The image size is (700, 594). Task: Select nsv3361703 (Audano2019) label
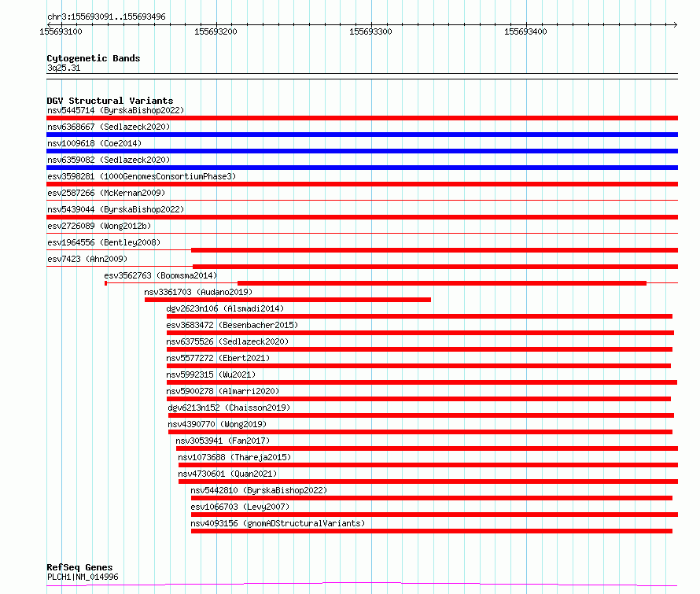tap(198, 292)
